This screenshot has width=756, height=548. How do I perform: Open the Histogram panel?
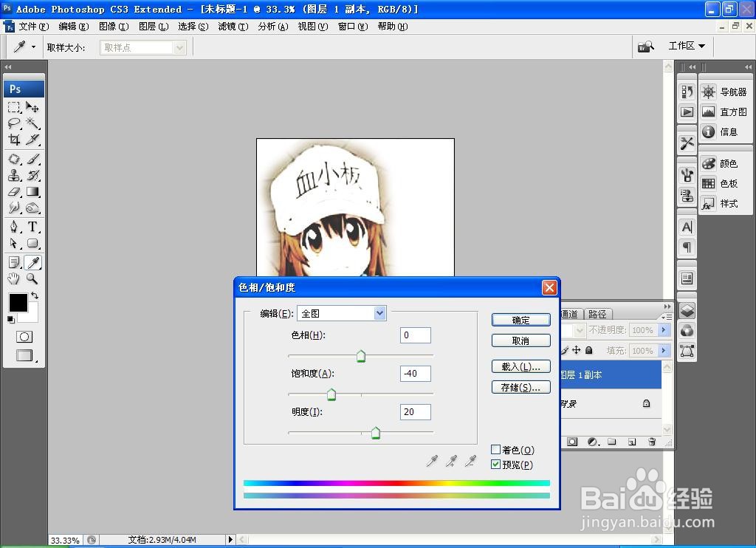724,112
